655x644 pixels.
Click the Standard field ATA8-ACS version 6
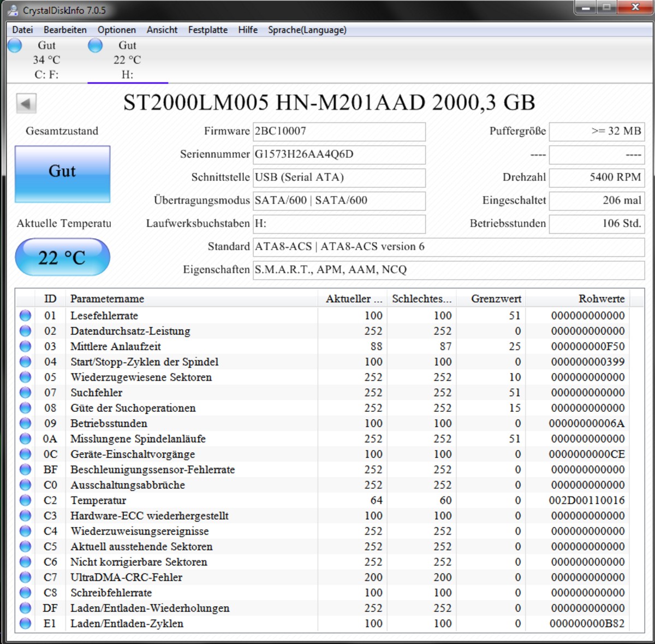click(x=449, y=247)
